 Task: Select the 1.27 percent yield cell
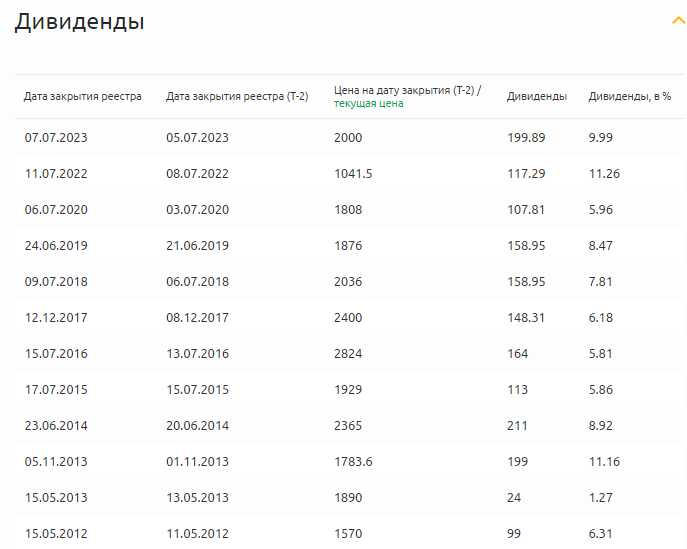(600, 497)
